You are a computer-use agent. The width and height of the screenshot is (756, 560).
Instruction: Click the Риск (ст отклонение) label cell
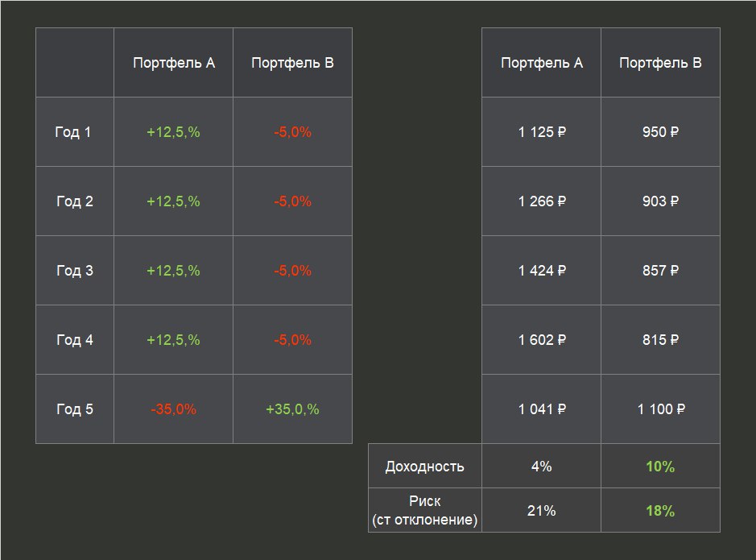click(425, 511)
